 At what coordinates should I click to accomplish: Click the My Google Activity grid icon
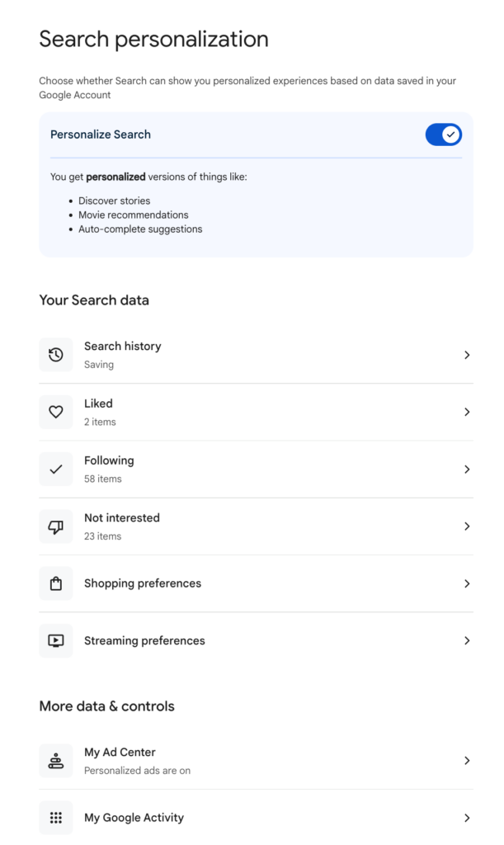[55, 818]
